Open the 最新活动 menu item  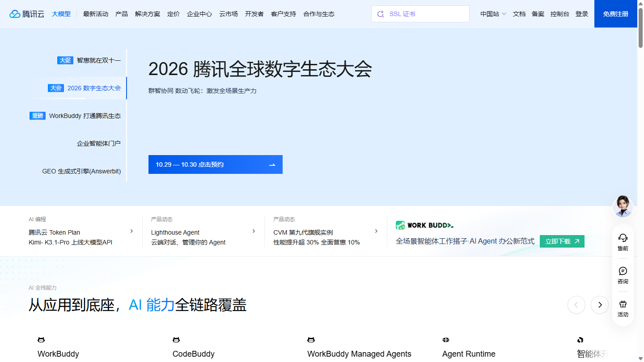click(96, 14)
